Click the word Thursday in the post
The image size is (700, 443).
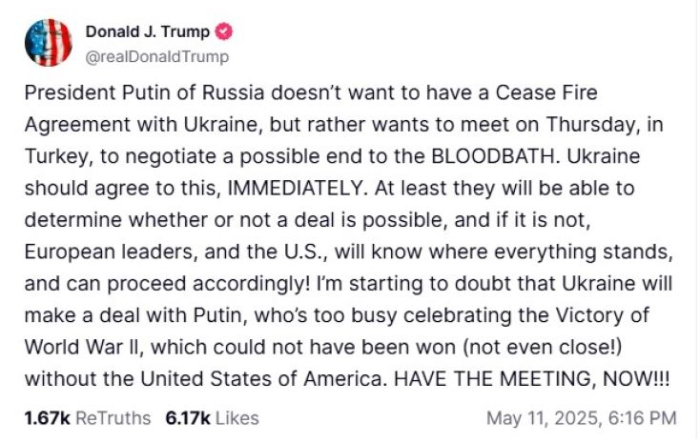[x=590, y=125]
